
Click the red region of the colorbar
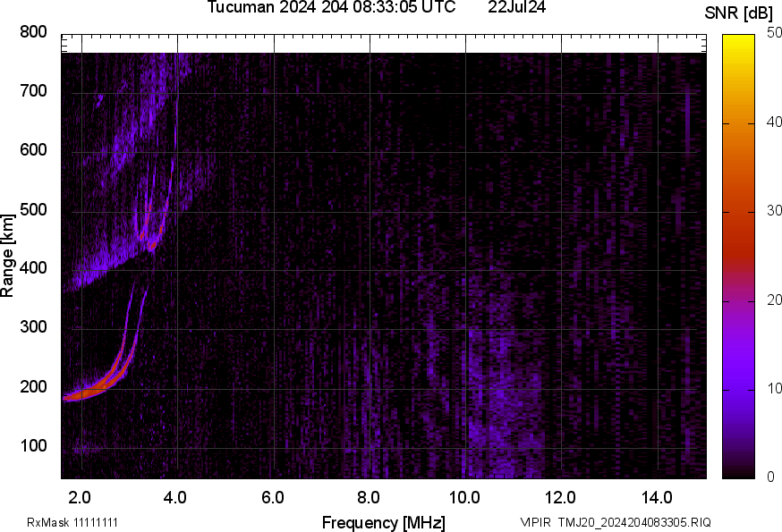point(738,232)
